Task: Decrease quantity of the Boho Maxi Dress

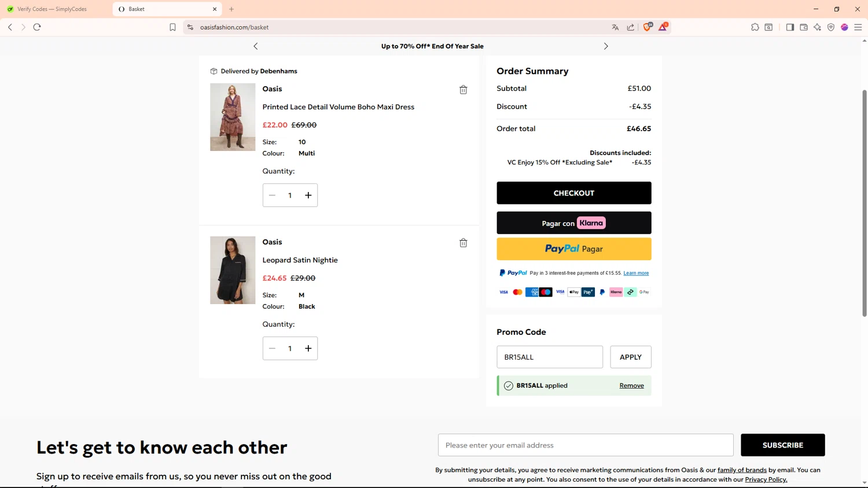Action: click(x=272, y=195)
